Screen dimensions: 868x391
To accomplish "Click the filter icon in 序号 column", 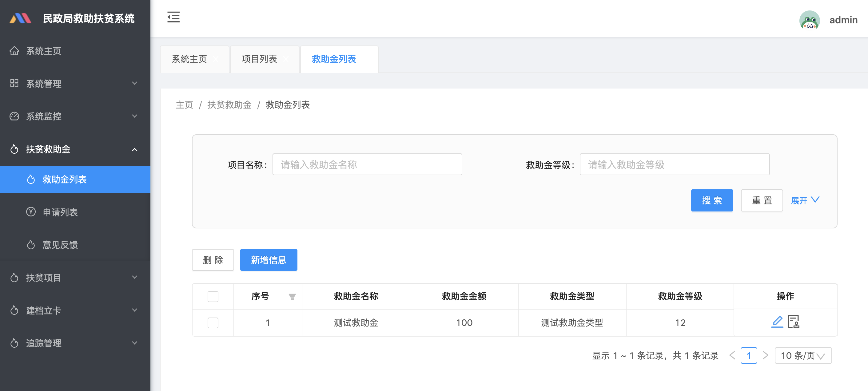I will (x=292, y=297).
